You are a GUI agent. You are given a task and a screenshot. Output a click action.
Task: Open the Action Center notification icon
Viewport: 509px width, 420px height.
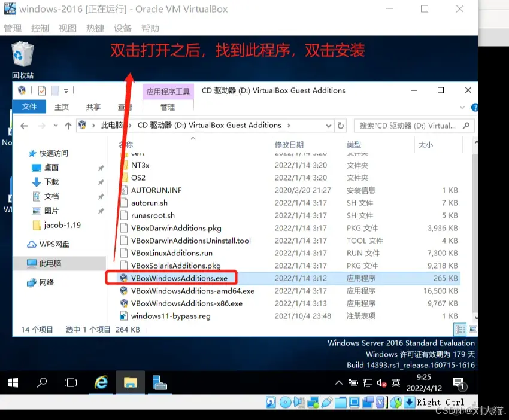459,383
